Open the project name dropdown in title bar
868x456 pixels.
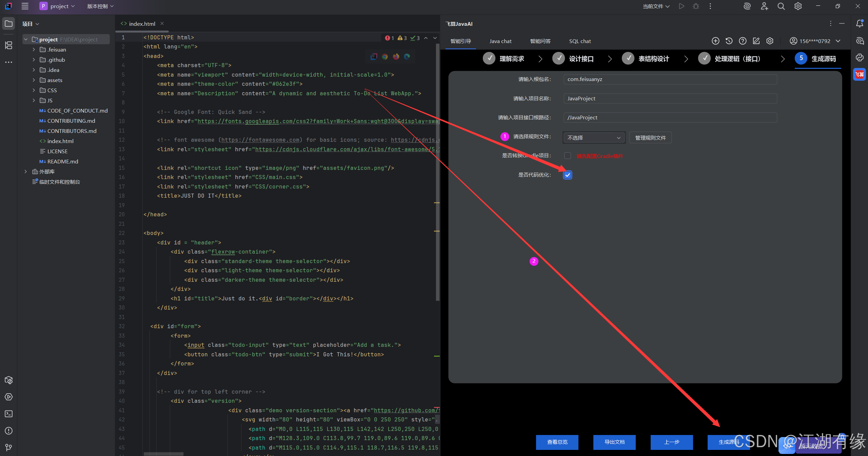tap(57, 6)
